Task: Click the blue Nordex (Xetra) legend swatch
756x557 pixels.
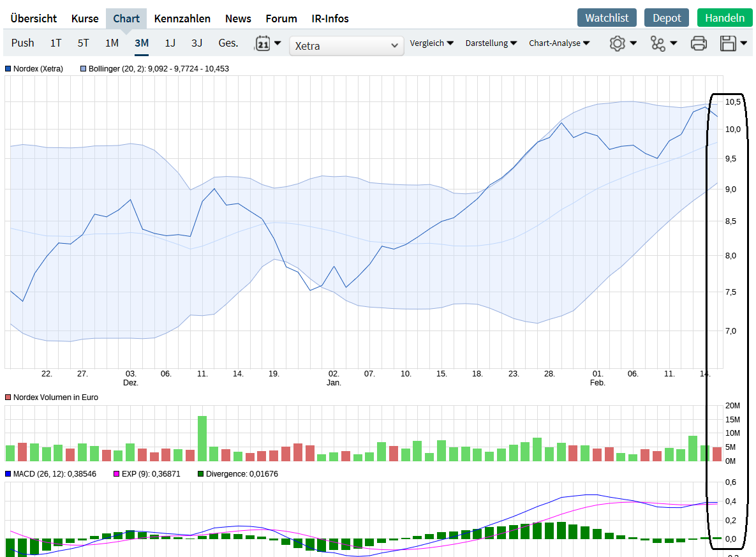Action: [x=8, y=69]
